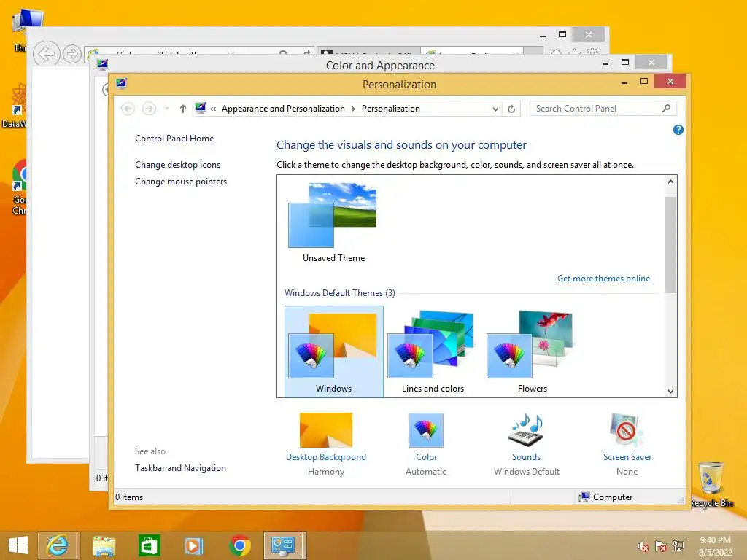Open Taskbar and Navigation link

tap(181, 468)
